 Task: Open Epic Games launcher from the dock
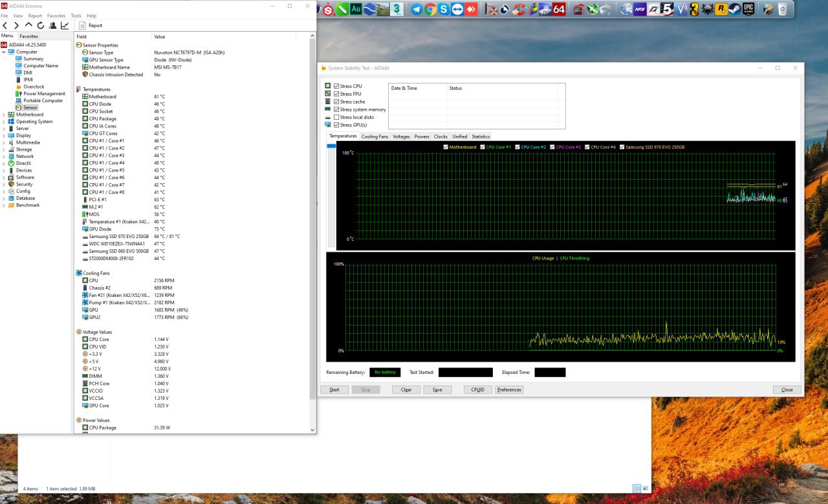[748, 9]
